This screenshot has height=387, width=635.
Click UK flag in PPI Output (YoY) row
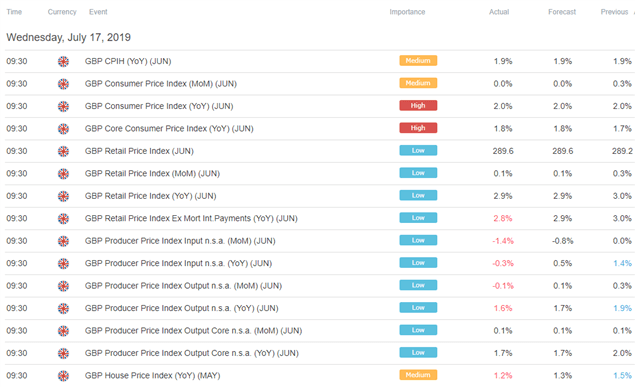click(63, 308)
